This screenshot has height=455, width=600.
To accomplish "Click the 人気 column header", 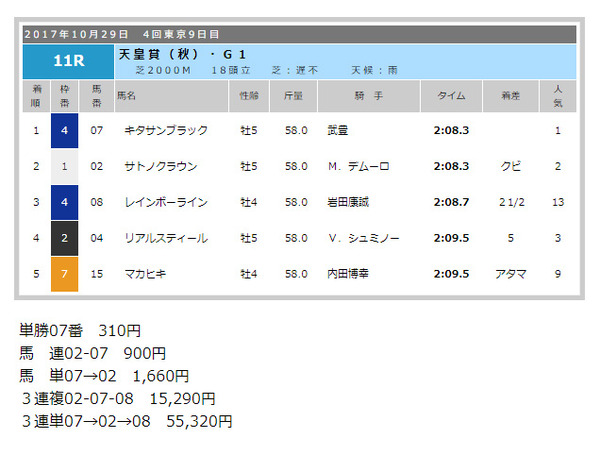I will [558, 96].
